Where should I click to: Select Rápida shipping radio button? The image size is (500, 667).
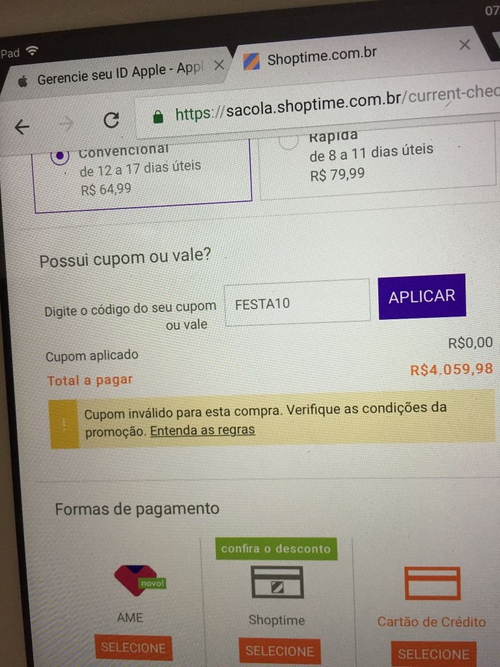tap(288, 140)
